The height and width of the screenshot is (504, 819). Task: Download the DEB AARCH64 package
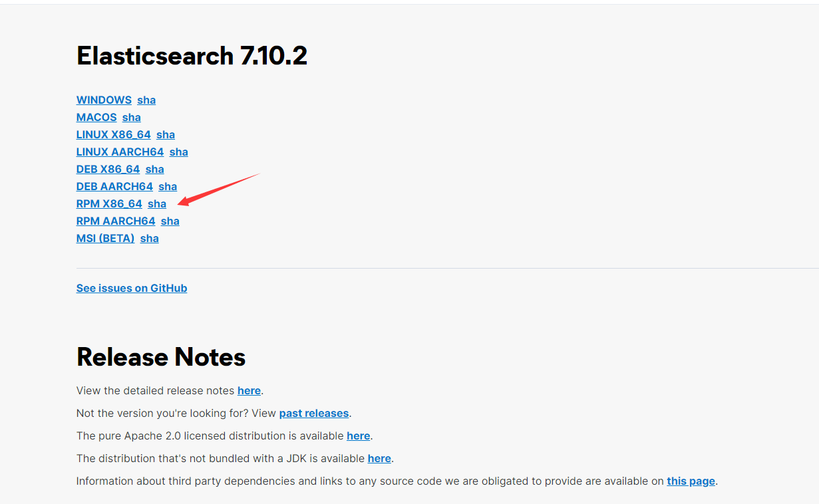(114, 186)
